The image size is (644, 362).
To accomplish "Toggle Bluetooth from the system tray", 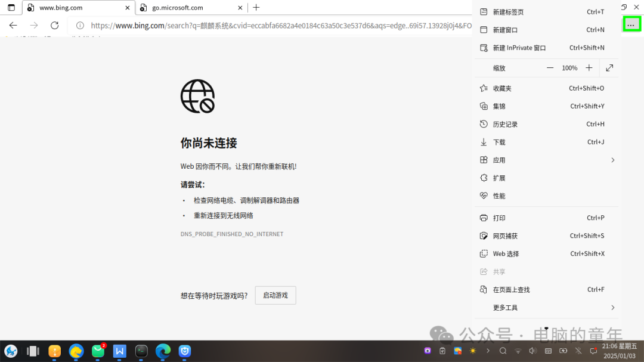I will coord(578,351).
